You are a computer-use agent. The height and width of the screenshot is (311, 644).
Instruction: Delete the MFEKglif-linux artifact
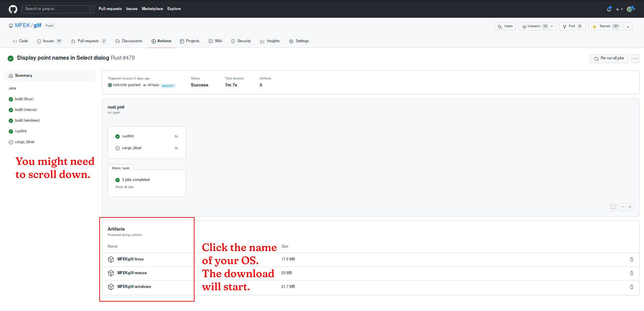632,259
